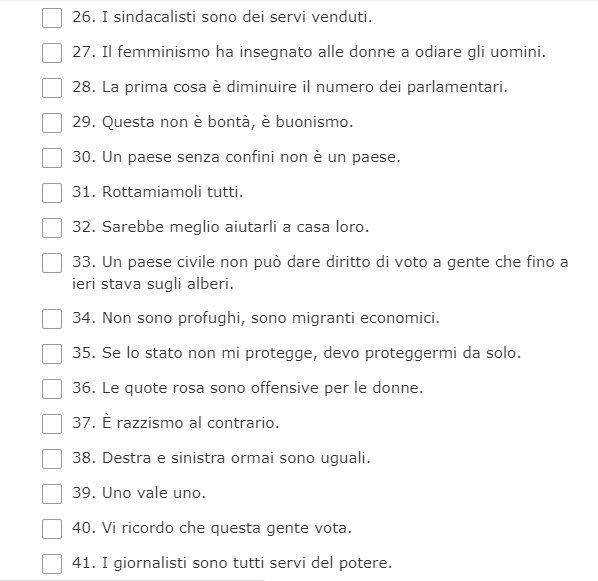Mark the 'quote rosa' statement checkbox
The width and height of the screenshot is (598, 581).
(52, 389)
